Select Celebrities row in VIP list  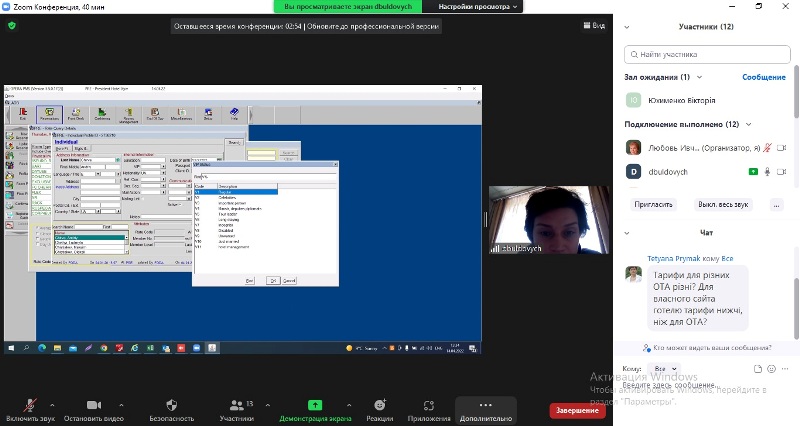pos(236,197)
